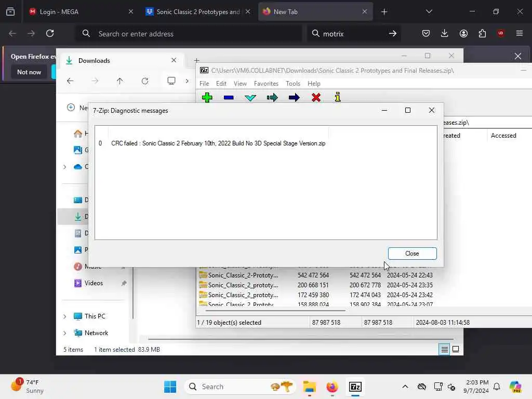
Task: Select the row with size 172 459 380
Action: pos(315,295)
